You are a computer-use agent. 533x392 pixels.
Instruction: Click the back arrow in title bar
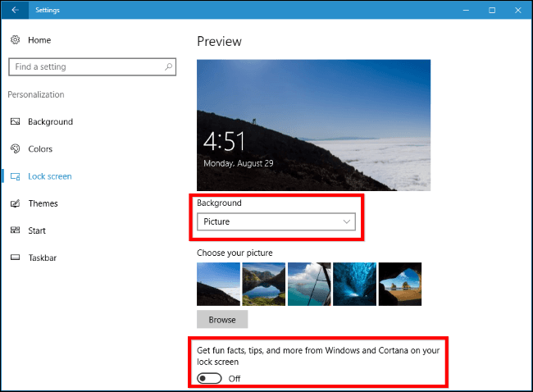pyautogui.click(x=15, y=10)
